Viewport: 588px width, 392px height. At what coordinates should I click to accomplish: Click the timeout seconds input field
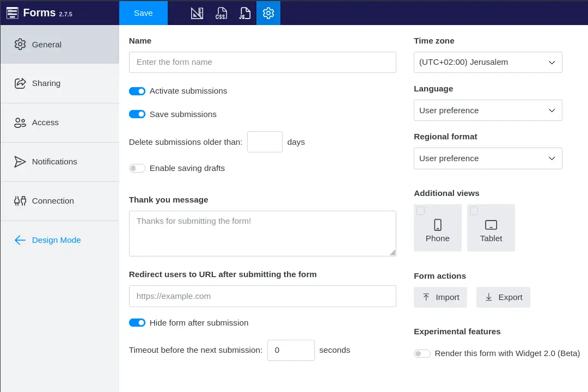point(291,351)
